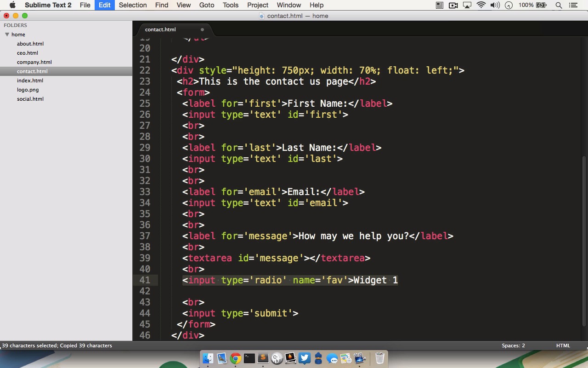Close the unsaved contact.html tab dot

click(202, 29)
